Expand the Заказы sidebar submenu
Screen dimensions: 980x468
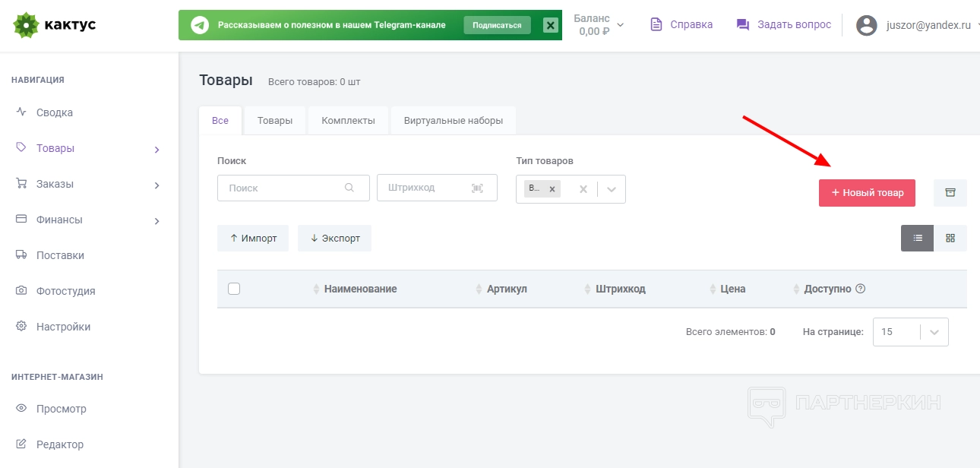156,185
